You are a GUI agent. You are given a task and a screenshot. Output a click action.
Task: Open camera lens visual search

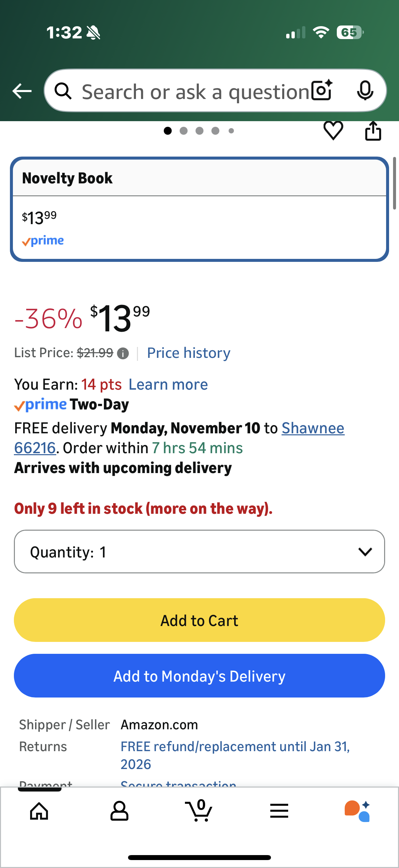pyautogui.click(x=322, y=90)
